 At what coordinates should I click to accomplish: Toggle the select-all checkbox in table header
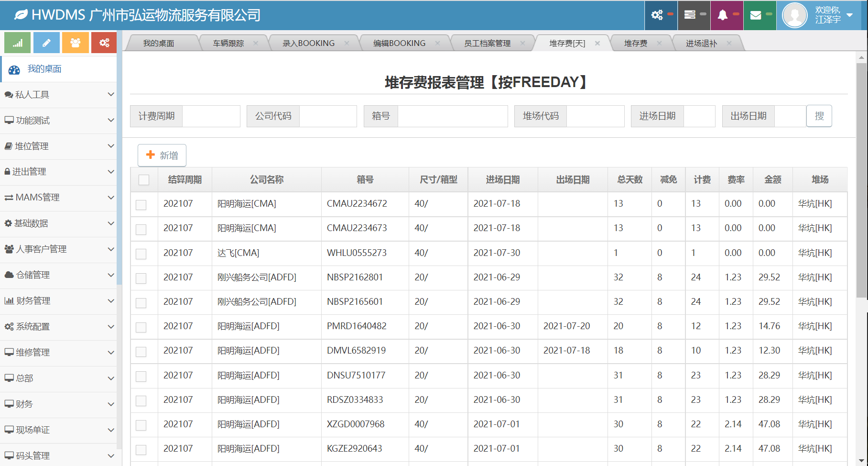tap(144, 180)
